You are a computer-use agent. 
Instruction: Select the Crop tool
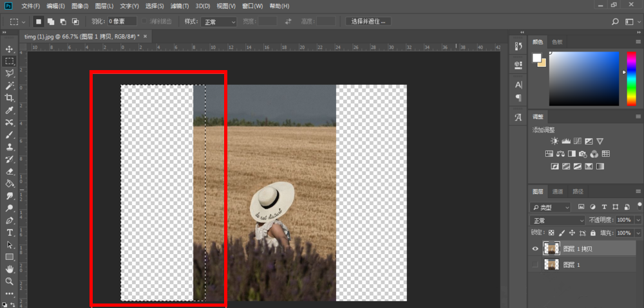9,98
